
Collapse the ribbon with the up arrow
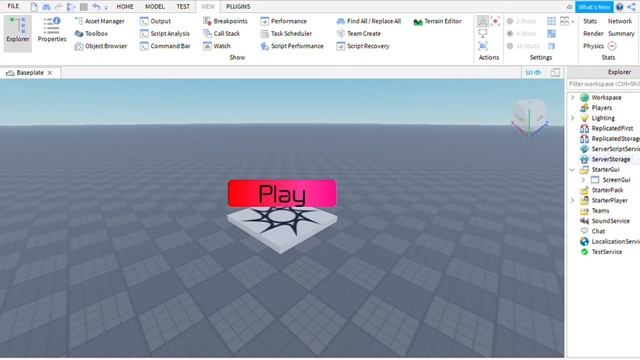569,7
